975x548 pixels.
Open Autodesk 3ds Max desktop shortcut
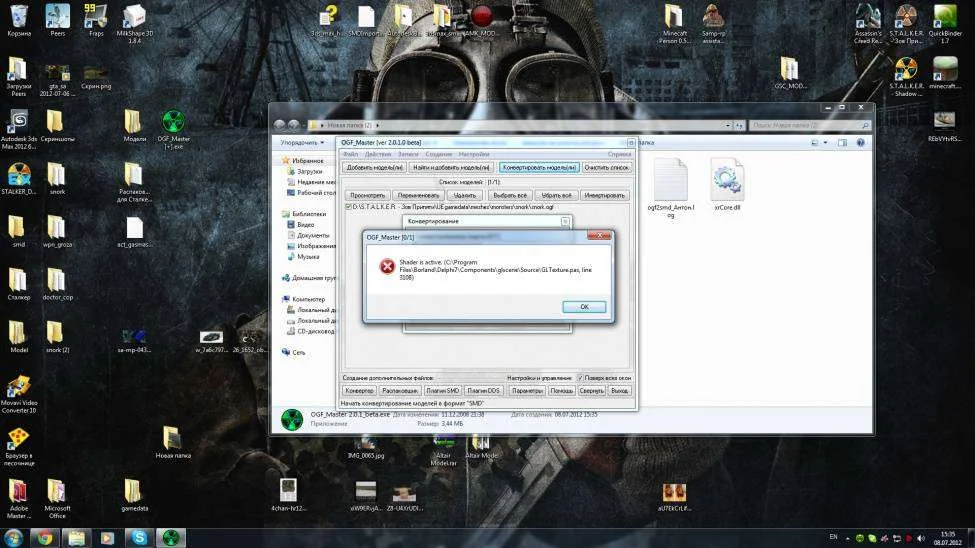click(19, 129)
